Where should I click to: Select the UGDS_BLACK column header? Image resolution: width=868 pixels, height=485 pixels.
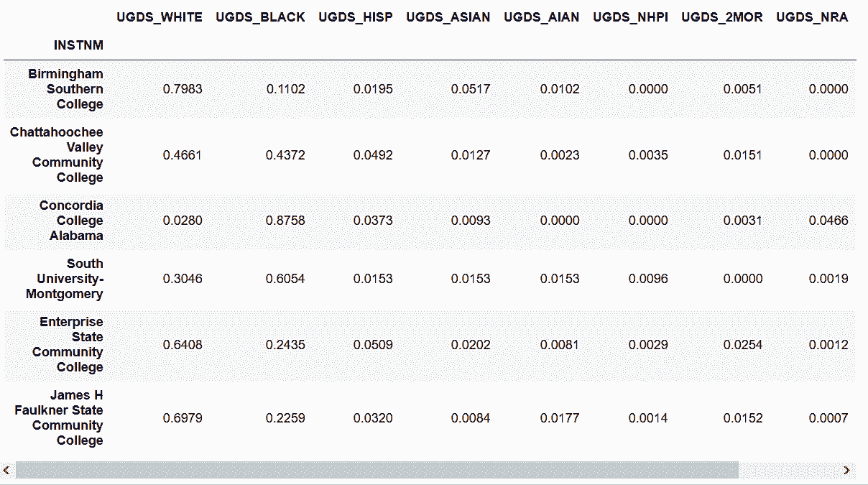click(x=260, y=17)
